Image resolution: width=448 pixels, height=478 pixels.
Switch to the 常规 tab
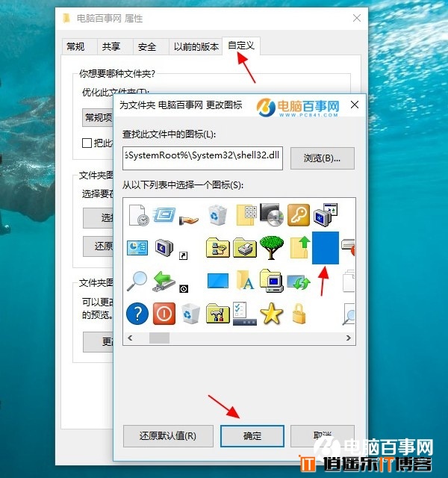(75, 46)
